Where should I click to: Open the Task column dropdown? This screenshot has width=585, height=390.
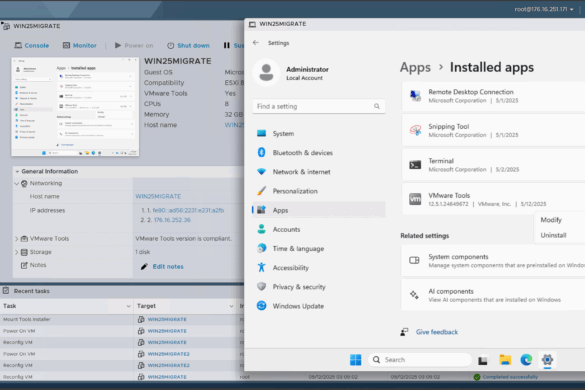click(128, 306)
